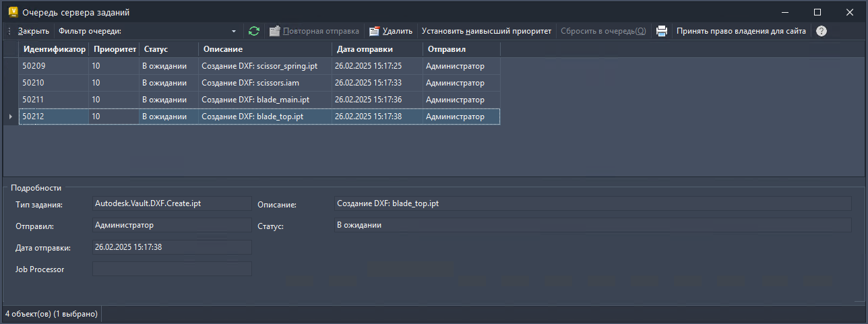Click the Job Processor field
This screenshot has height=324, width=868.
(x=171, y=269)
